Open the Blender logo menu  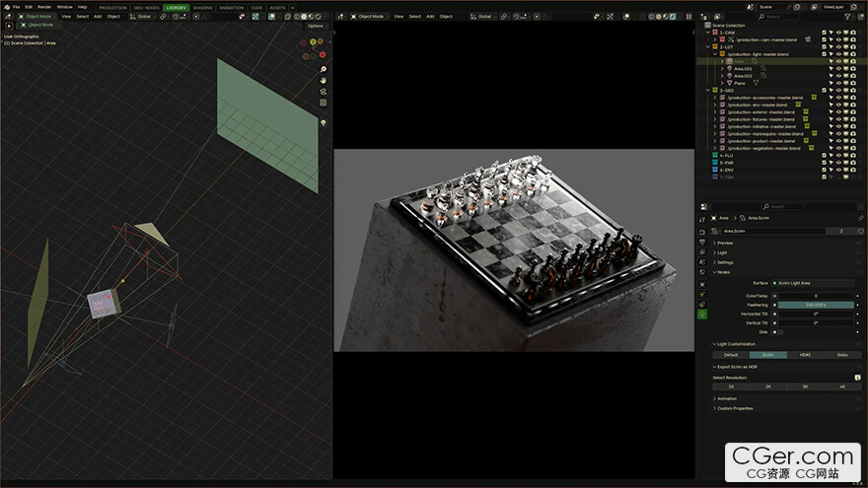click(7, 7)
